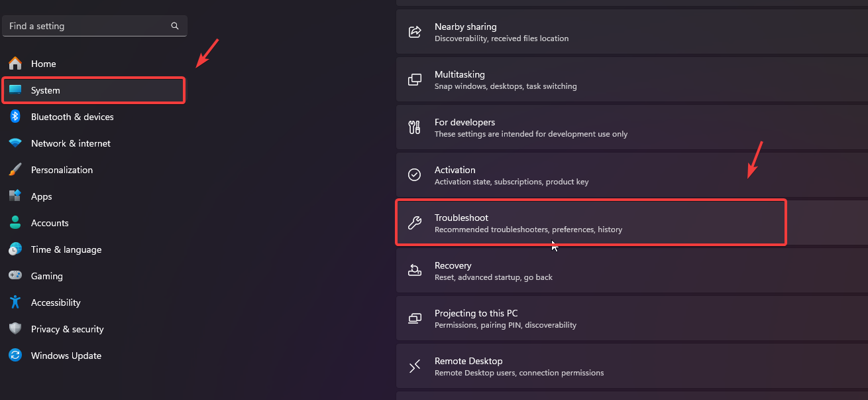Click the Remote Desktop icon
The height and width of the screenshot is (400, 868).
(415, 366)
